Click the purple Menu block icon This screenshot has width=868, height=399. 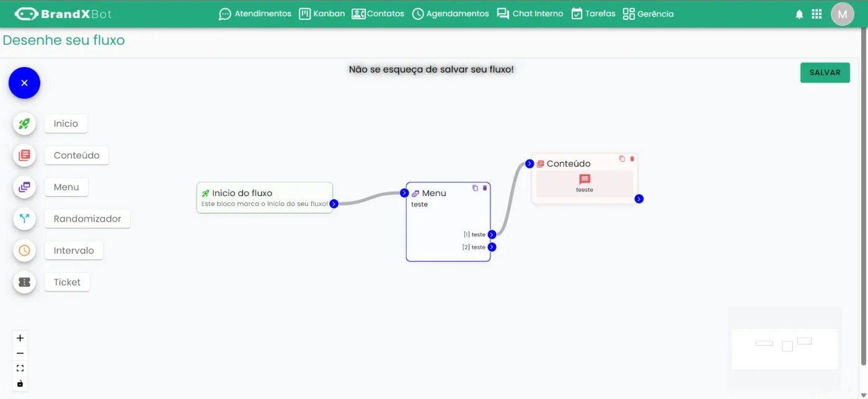click(24, 187)
